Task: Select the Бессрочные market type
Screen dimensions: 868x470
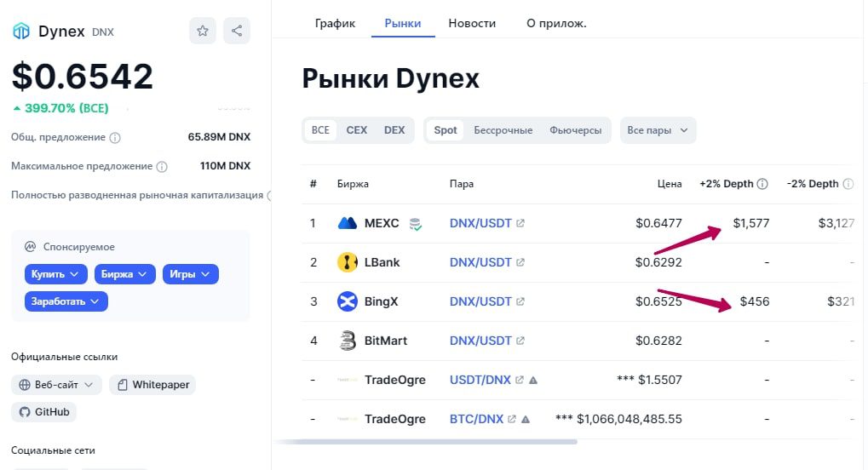Action: tap(503, 130)
